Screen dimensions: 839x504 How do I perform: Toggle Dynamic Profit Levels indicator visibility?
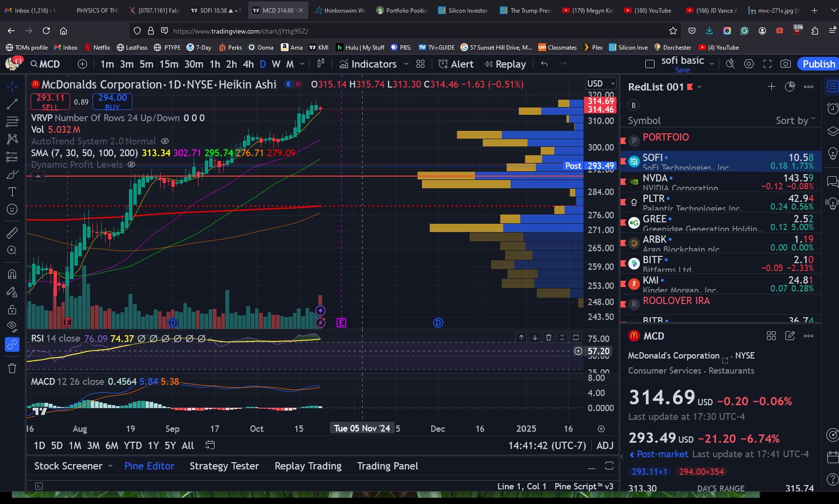click(x=131, y=164)
